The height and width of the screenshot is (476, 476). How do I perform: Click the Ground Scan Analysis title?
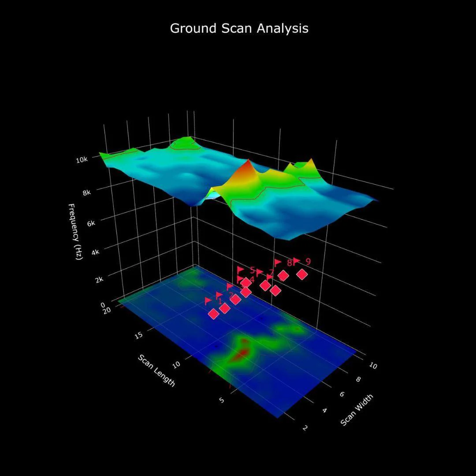pyautogui.click(x=239, y=28)
